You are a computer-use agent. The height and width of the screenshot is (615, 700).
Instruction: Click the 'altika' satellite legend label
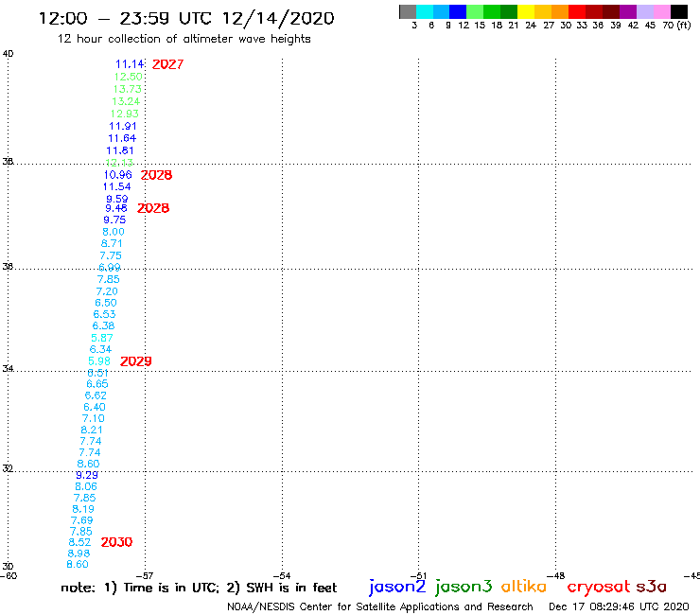pos(524,586)
